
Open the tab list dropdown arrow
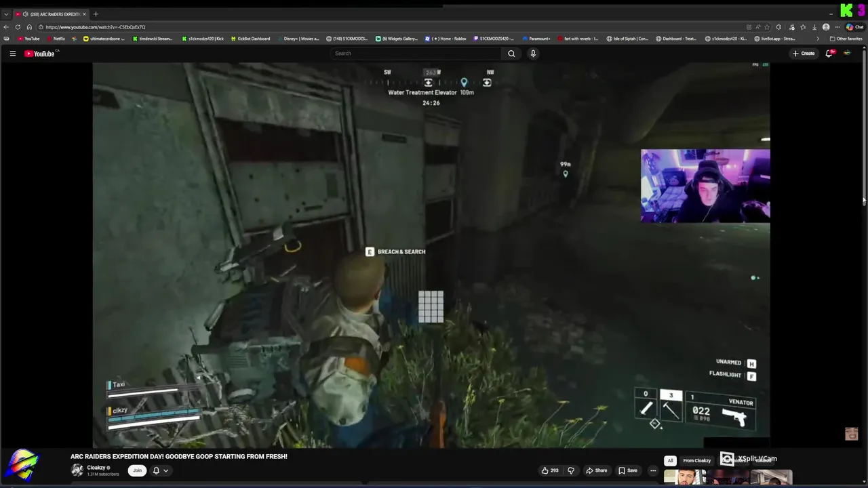6,14
